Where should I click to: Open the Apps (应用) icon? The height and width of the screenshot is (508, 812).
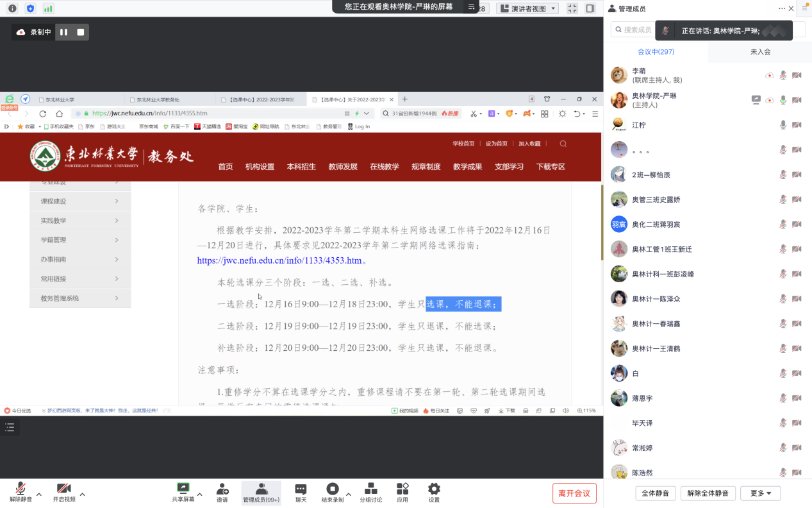[x=402, y=489]
